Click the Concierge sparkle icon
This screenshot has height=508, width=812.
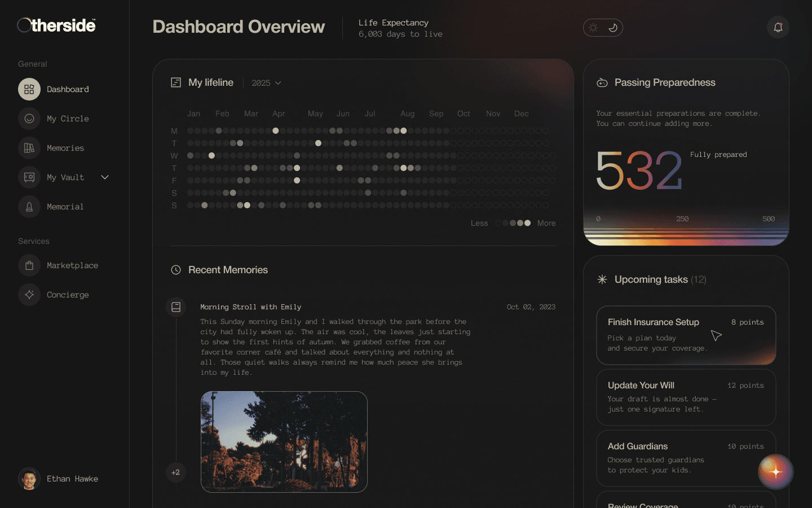coord(29,295)
